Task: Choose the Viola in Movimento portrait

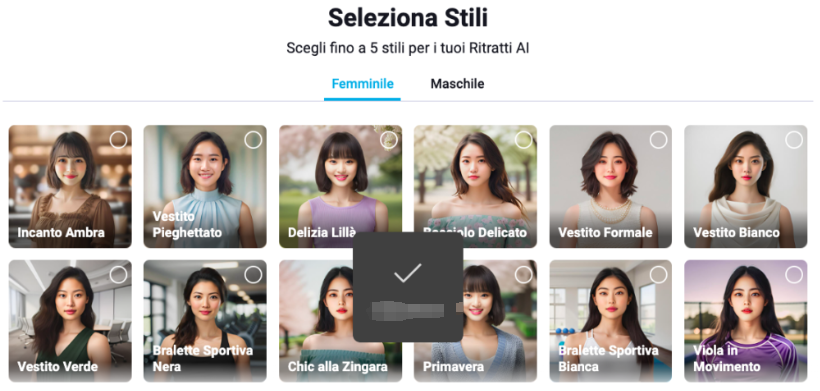Action: [746, 321]
